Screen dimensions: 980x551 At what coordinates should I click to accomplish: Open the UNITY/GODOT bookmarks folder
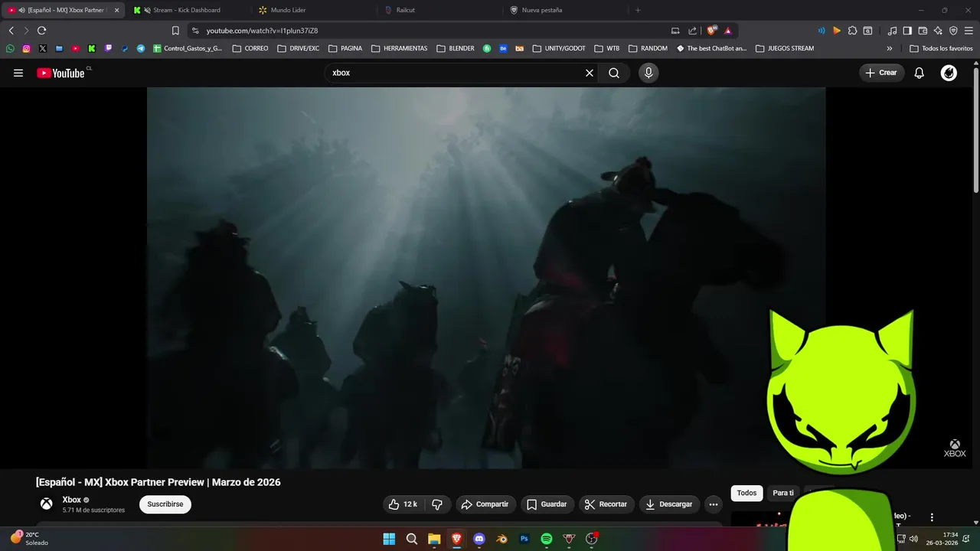coord(560,48)
